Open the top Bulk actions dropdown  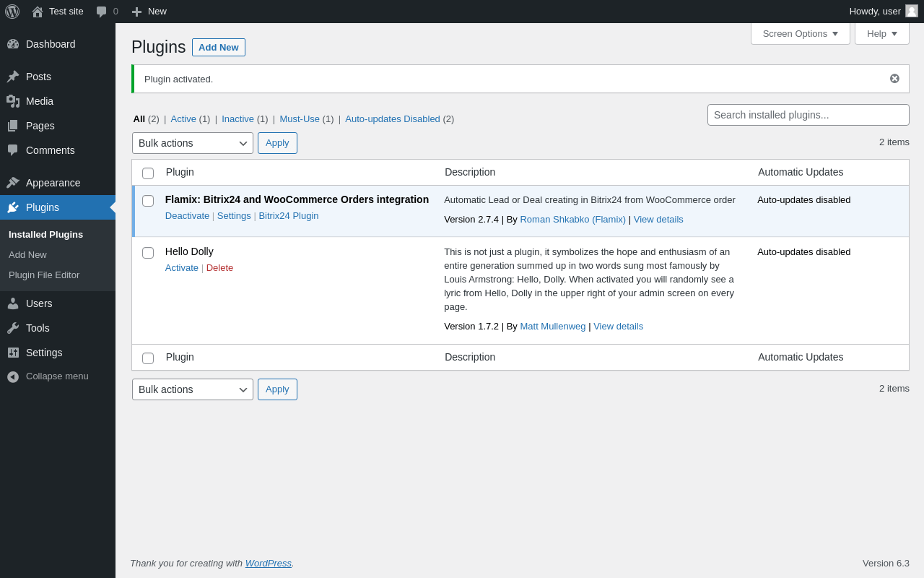[x=192, y=143]
